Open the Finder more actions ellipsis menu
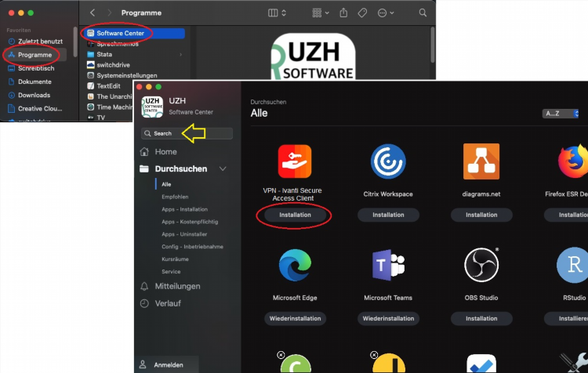The height and width of the screenshot is (373, 588). pyautogui.click(x=386, y=13)
